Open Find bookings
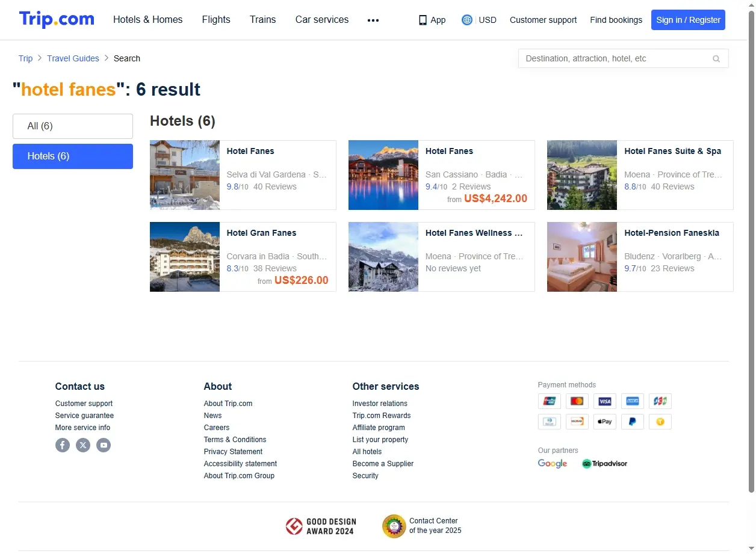The image size is (756, 554). click(616, 20)
